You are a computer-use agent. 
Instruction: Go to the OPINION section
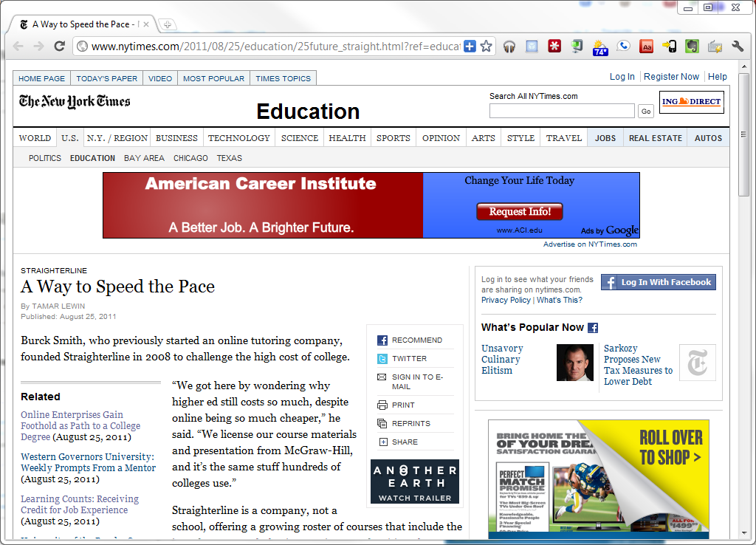tap(441, 138)
